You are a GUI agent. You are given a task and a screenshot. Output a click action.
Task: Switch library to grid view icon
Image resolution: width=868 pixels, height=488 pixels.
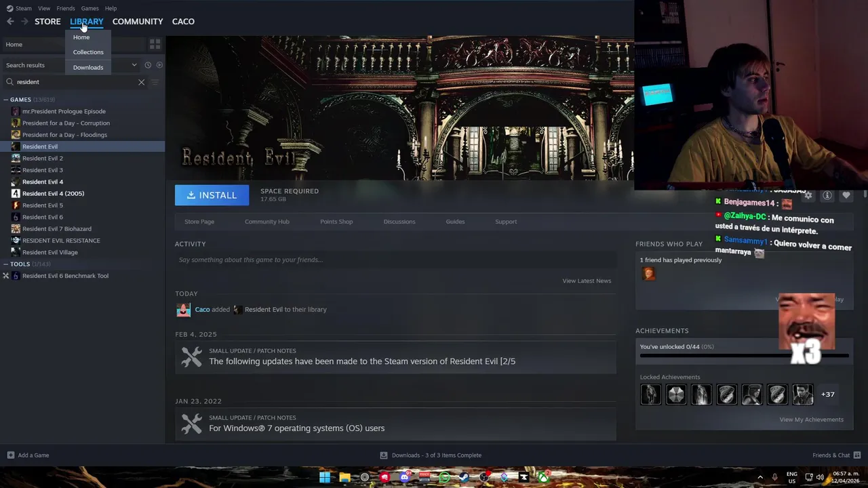pos(155,44)
